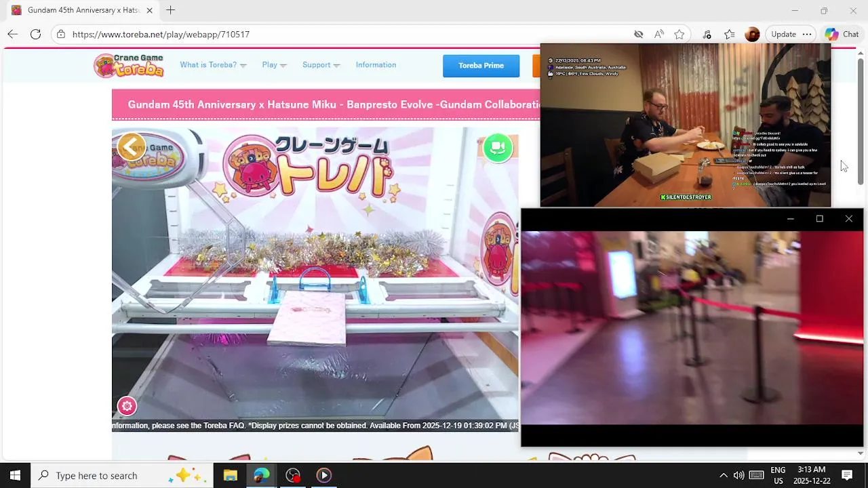Open the browser profile avatar

point(752,34)
